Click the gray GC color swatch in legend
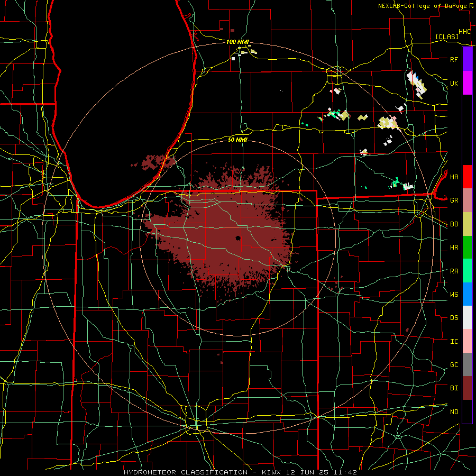The width and height of the screenshot is (476, 476). (x=467, y=364)
